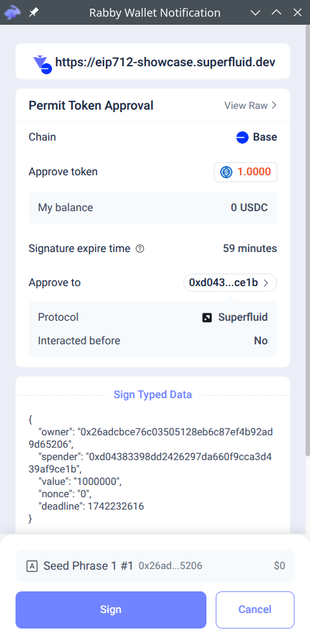
Task: Open View Raw typed data
Action: point(250,105)
